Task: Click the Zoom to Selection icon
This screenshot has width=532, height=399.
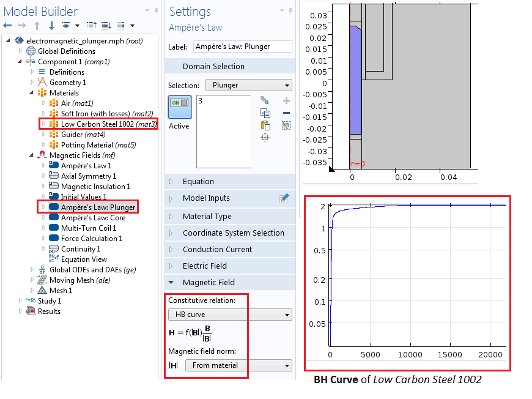Action: (x=265, y=138)
